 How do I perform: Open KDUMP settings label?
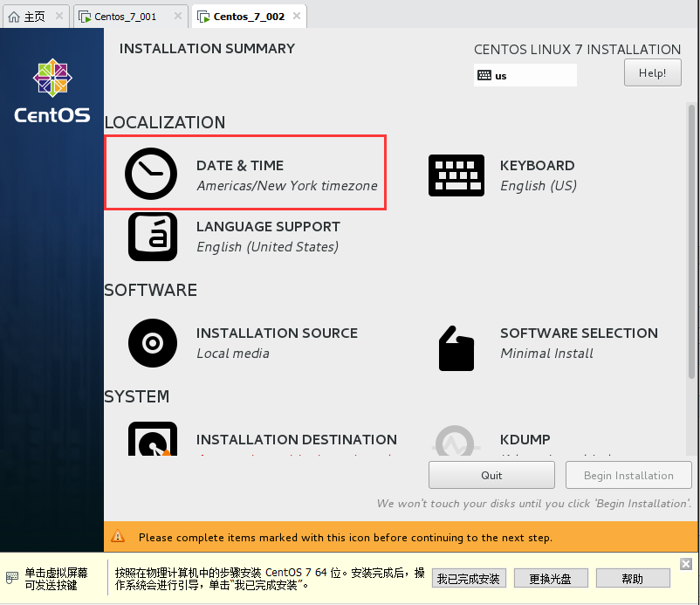525,440
